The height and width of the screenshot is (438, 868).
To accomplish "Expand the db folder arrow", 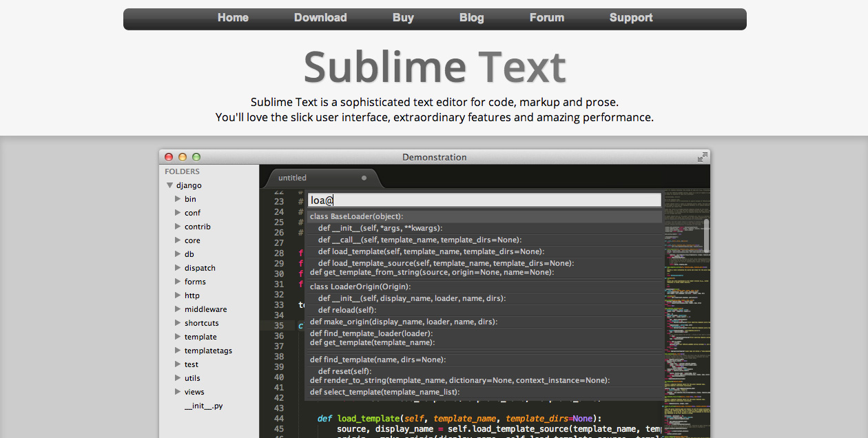I will pos(178,254).
